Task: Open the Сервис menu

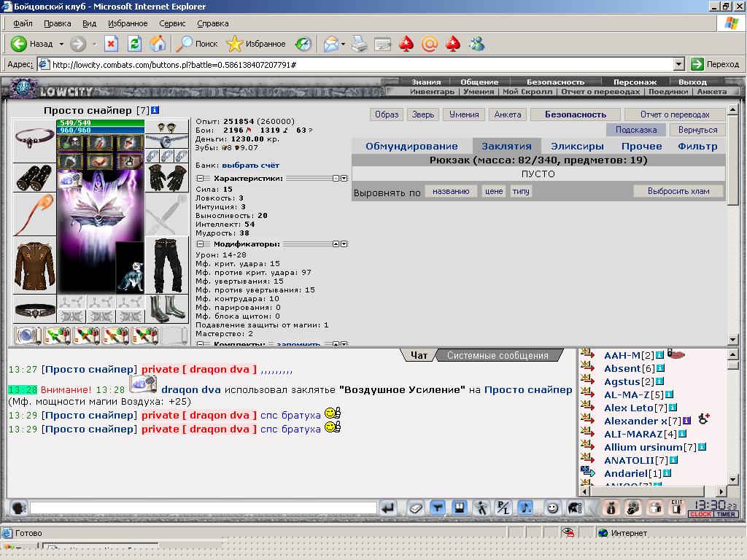Action: (172, 23)
